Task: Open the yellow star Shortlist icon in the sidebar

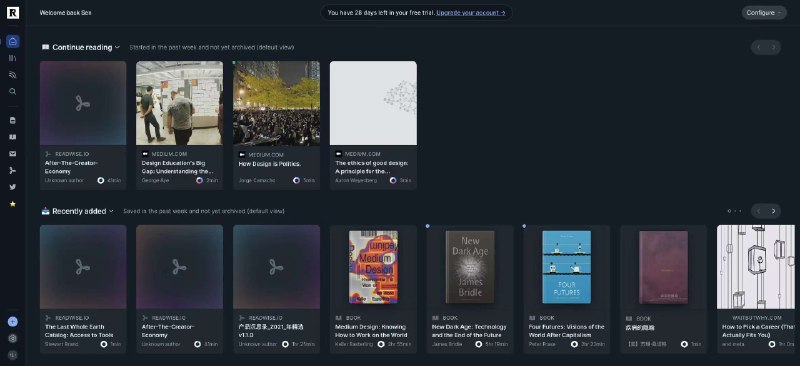Action: coord(13,204)
